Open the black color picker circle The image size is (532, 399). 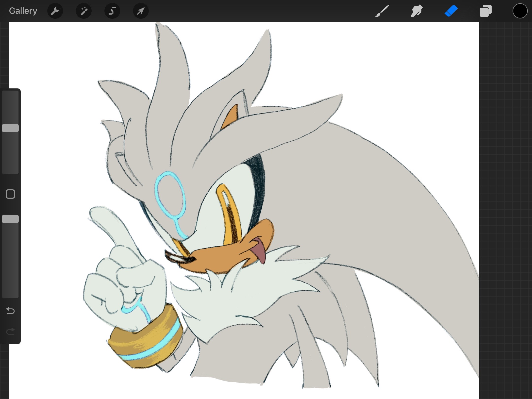520,11
